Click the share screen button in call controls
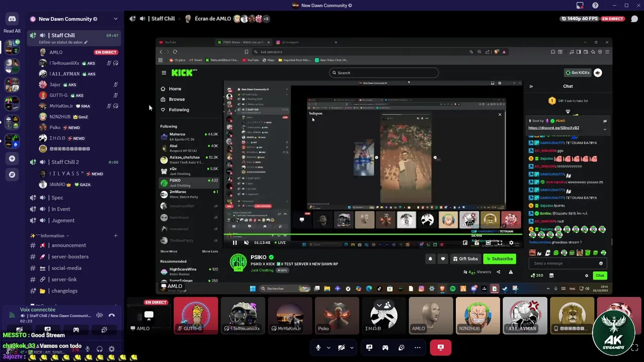Viewport: 644px width, 362px height. [x=369, y=347]
